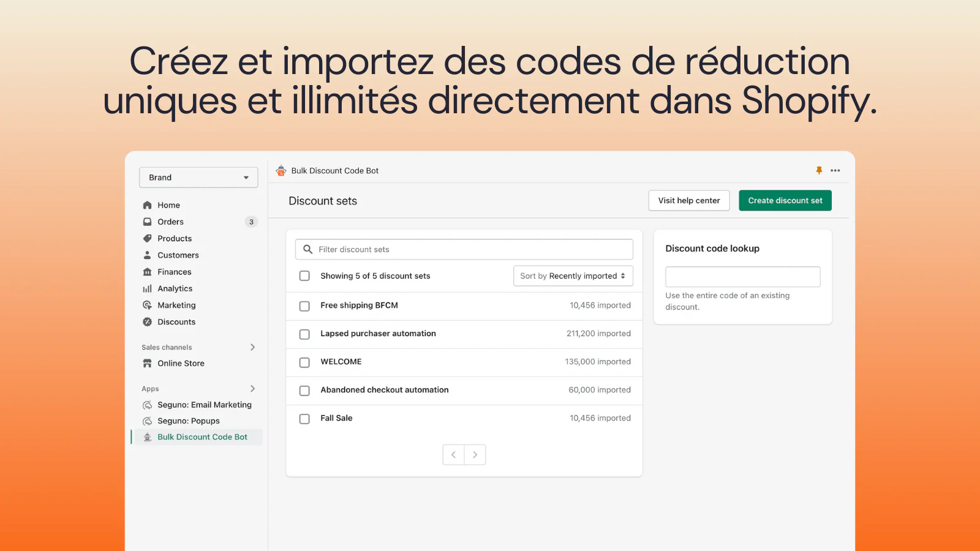
Task: Click Bulk Discount Code Bot sidebar icon
Action: point(147,437)
